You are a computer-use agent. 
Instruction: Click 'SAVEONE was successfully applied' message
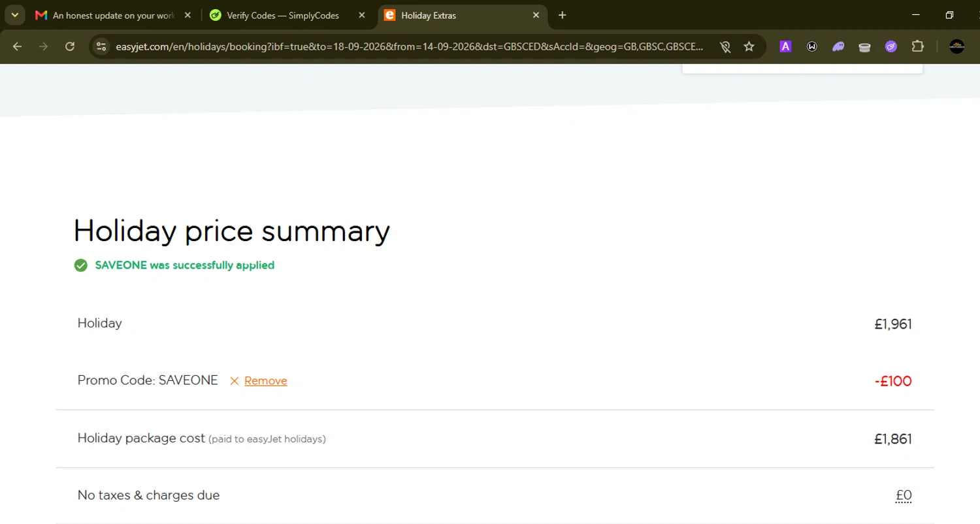click(185, 265)
